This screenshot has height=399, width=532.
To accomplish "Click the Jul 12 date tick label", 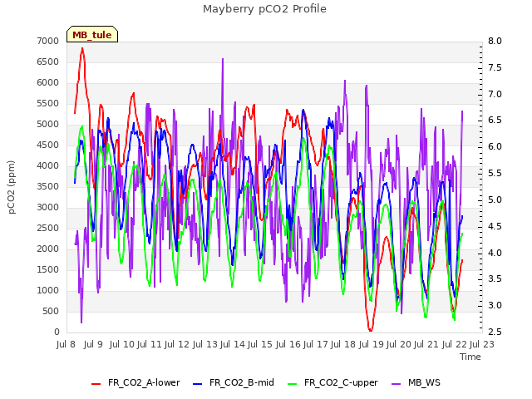I will pos(177,344).
